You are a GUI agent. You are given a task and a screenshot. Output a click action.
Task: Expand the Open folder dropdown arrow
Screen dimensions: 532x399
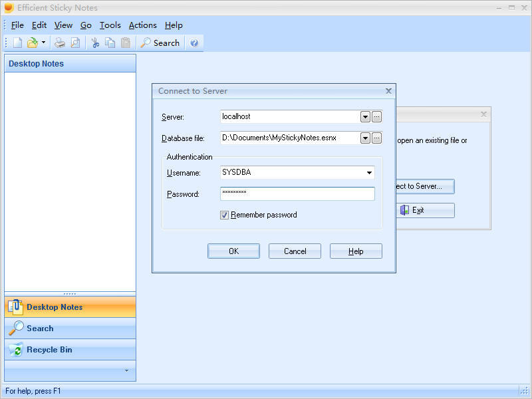(43, 43)
